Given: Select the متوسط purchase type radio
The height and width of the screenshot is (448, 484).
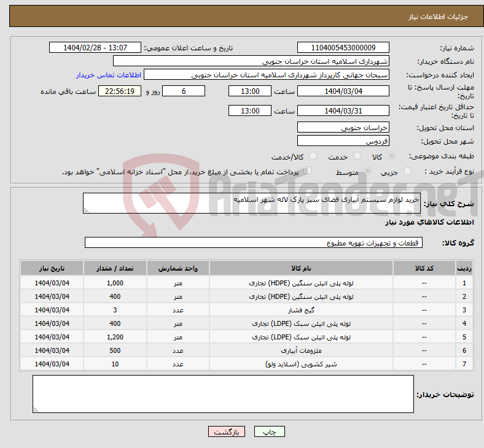Looking at the screenshot, I should click(x=367, y=171).
